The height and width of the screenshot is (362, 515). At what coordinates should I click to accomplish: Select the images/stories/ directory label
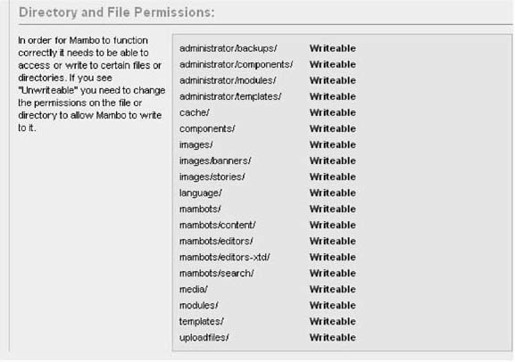pyautogui.click(x=212, y=177)
